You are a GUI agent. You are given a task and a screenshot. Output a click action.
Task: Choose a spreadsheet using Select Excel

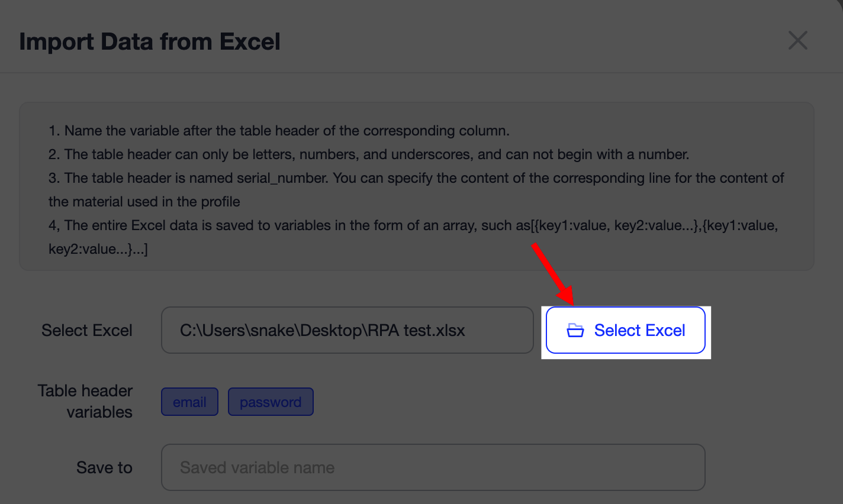point(625,330)
